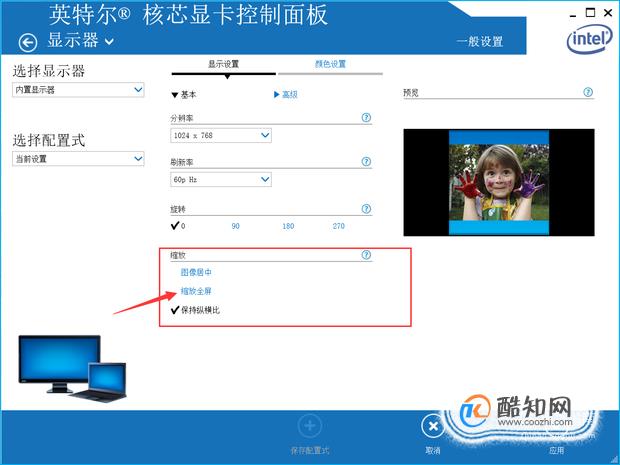The width and height of the screenshot is (620, 465).
Task: Select 图像居中 scaling option
Action: tap(196, 272)
